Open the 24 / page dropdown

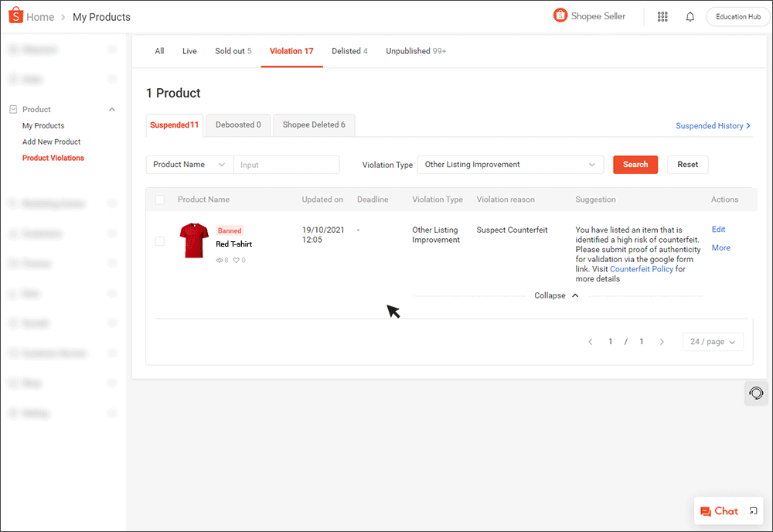713,341
